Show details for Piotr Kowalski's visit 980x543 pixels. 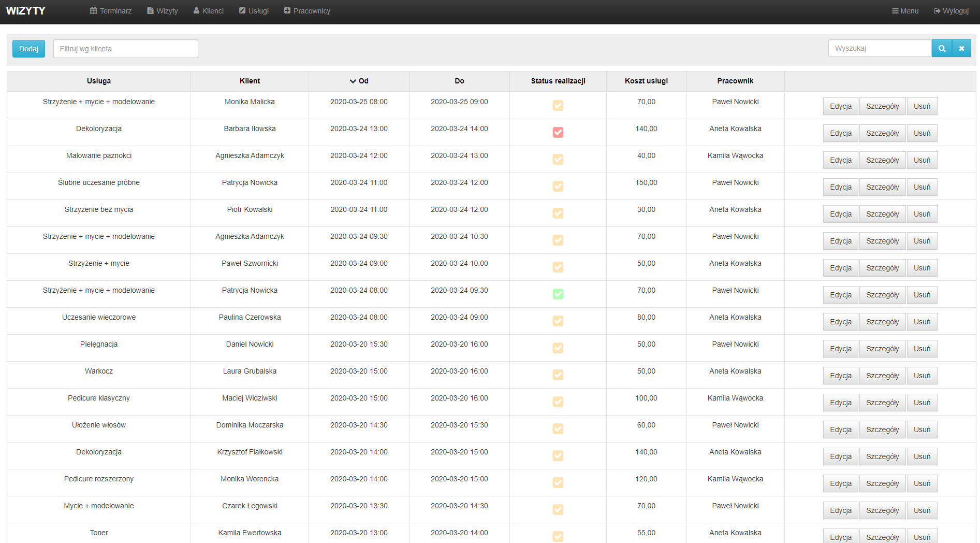[x=882, y=214]
